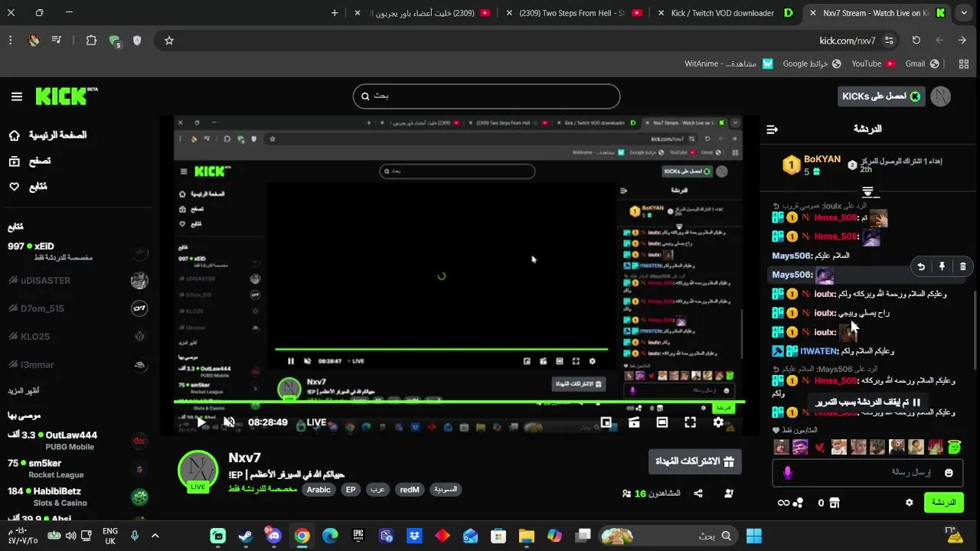Screen dimensions: 980x551
Task: Open recommended HabibiBetz Slots & Casino channel
Action: click(x=77, y=497)
